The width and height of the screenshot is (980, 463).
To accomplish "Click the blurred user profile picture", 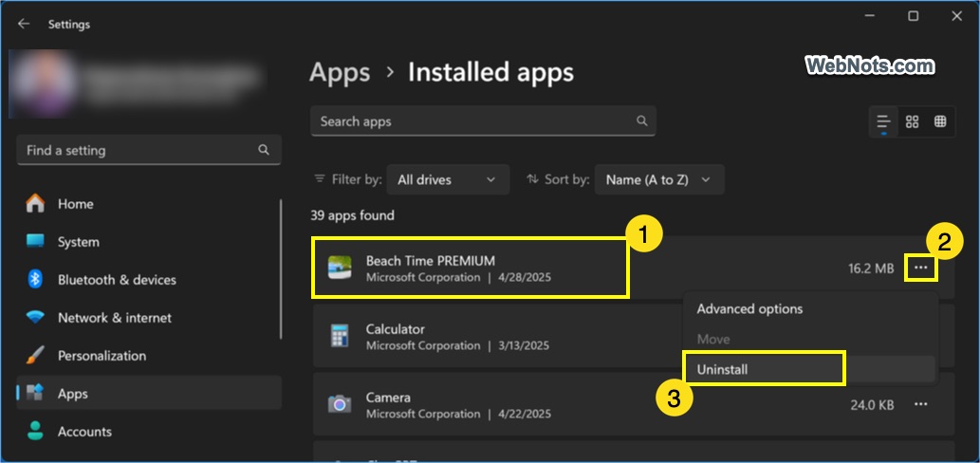I will (44, 83).
